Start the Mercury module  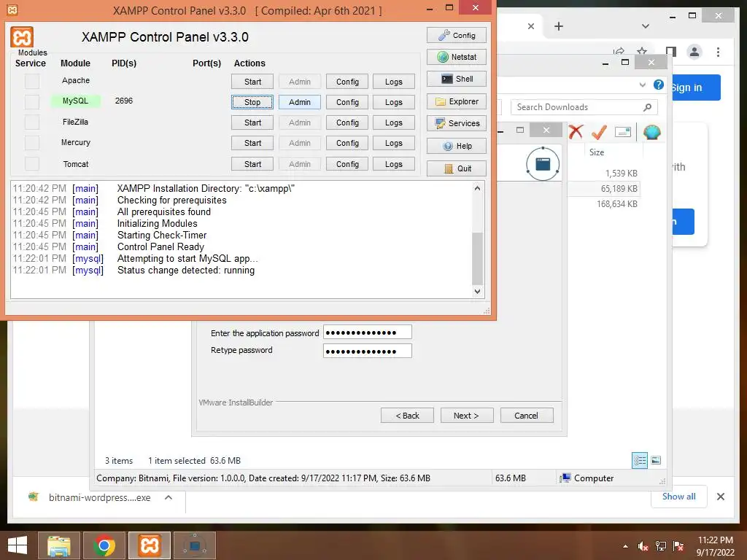[252, 143]
